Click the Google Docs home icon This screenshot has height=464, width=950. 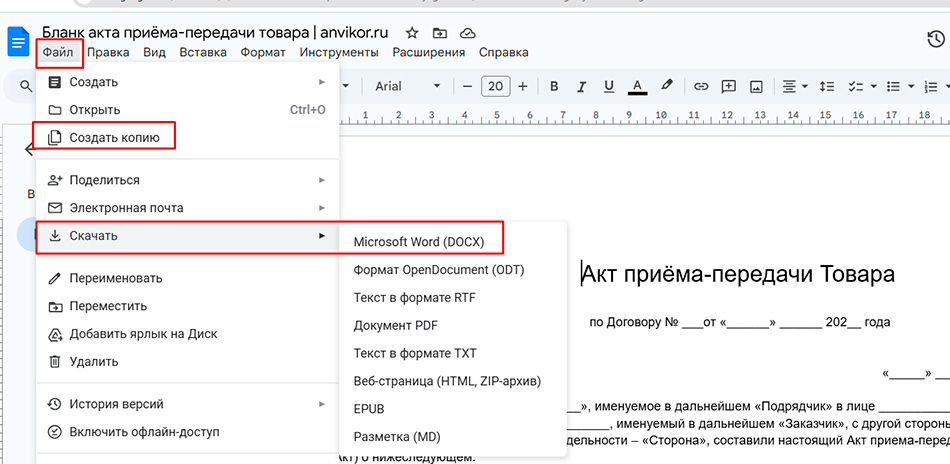18,42
